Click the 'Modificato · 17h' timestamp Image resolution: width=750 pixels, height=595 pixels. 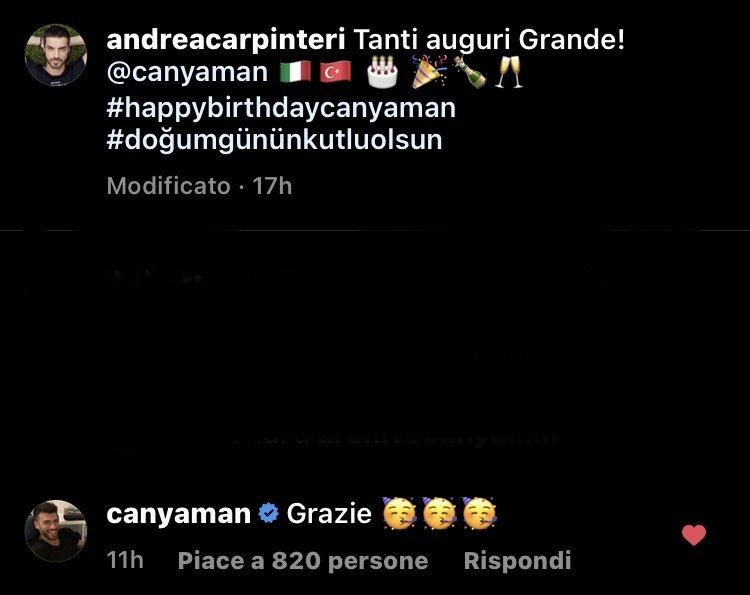click(x=199, y=186)
